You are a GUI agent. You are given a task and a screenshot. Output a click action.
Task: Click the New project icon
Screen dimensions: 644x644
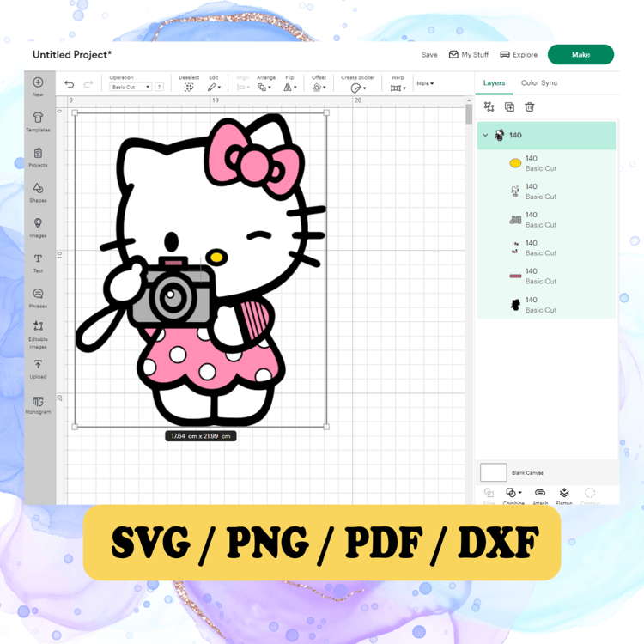click(x=38, y=82)
